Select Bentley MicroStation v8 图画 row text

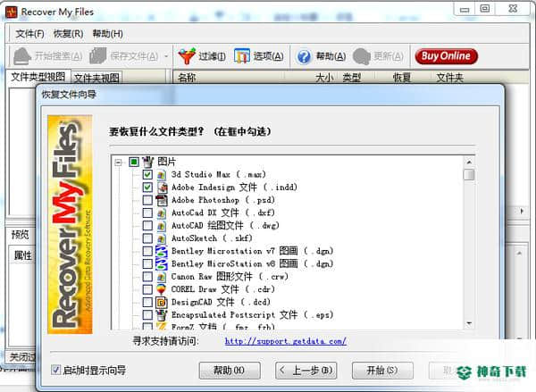pyautogui.click(x=252, y=263)
